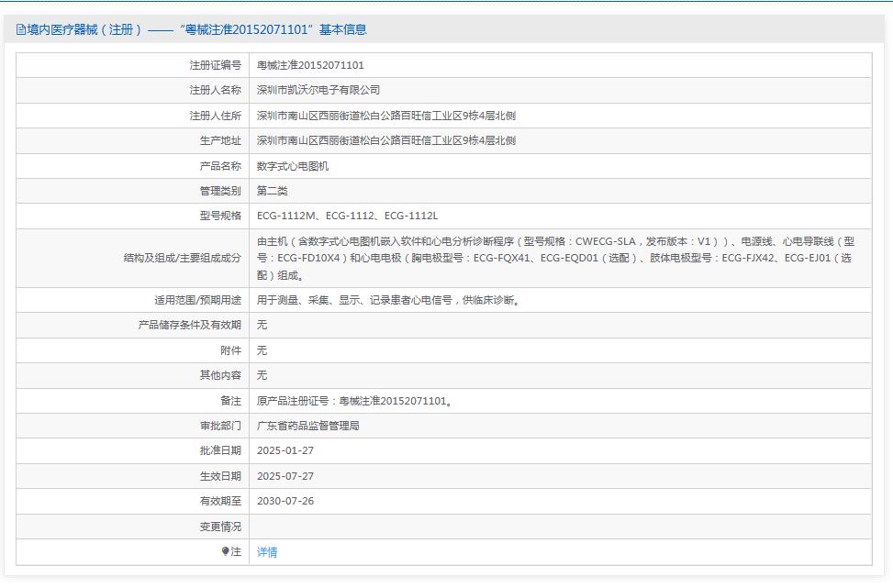Viewport: 893px width, 588px height.
Task: Click the 适用范围/预期用途 value text
Action: (388, 300)
